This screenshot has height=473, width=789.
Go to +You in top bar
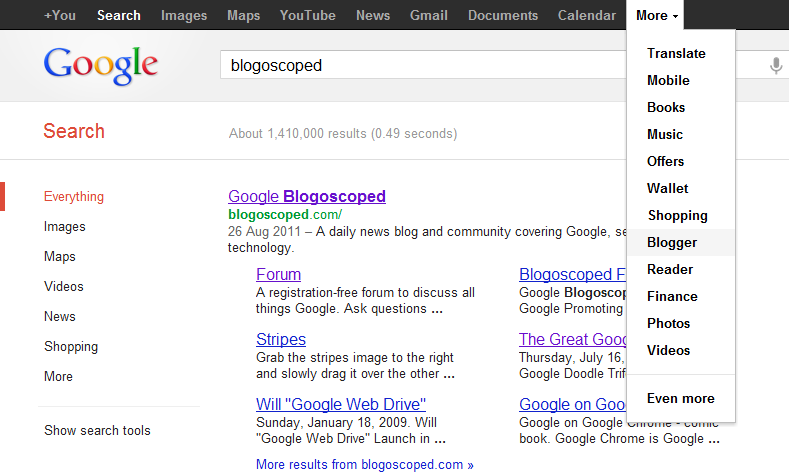[x=59, y=15]
